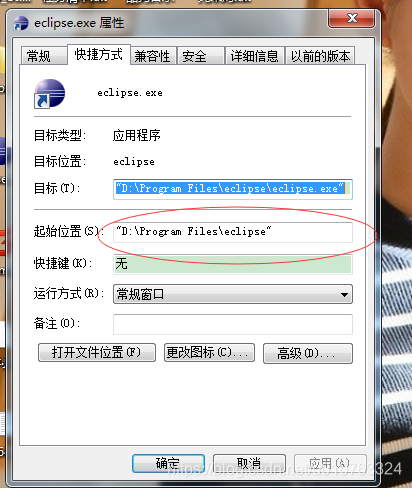The image size is (412, 488).
Task: Cancel using the 取消 button
Action: [x=249, y=463]
